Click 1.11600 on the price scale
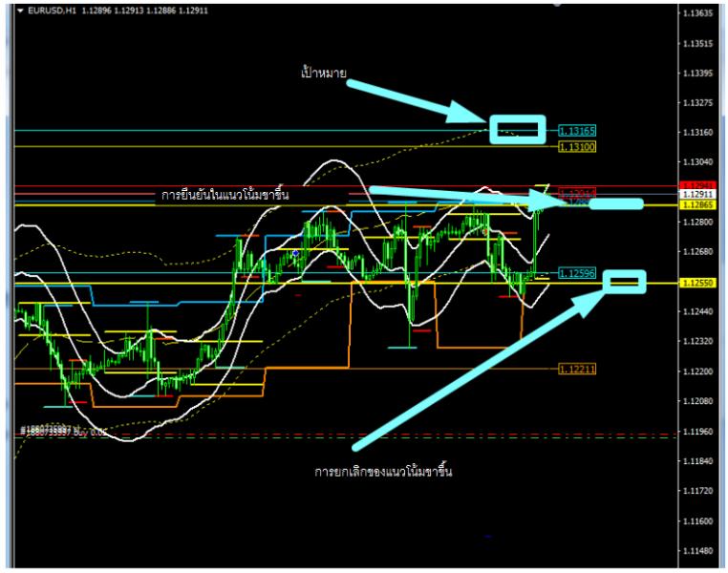Viewport: 728px width, 573px height. (697, 521)
